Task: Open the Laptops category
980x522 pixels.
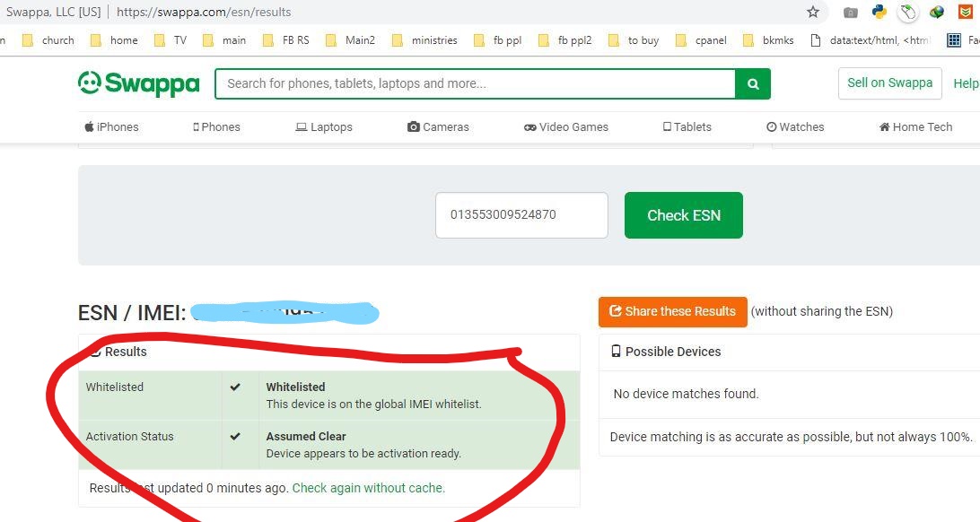Action: pos(324,127)
